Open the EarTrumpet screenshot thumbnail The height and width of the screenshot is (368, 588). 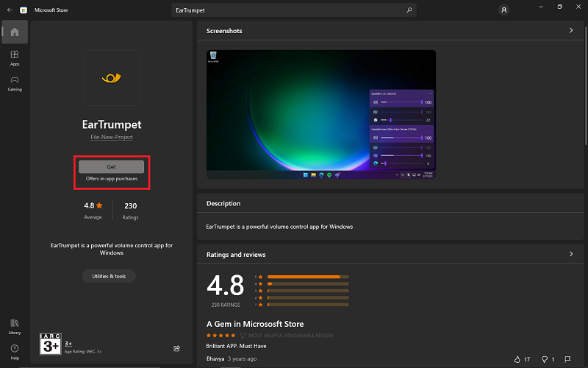pos(321,114)
